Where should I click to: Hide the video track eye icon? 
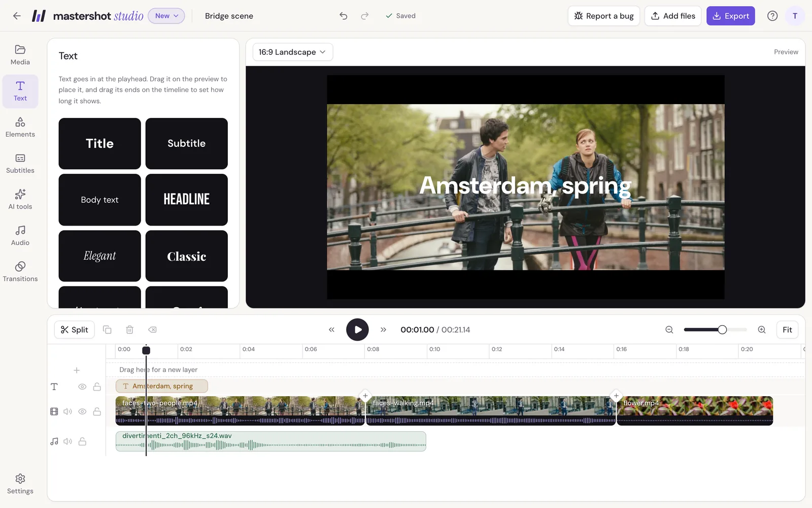[x=82, y=411]
